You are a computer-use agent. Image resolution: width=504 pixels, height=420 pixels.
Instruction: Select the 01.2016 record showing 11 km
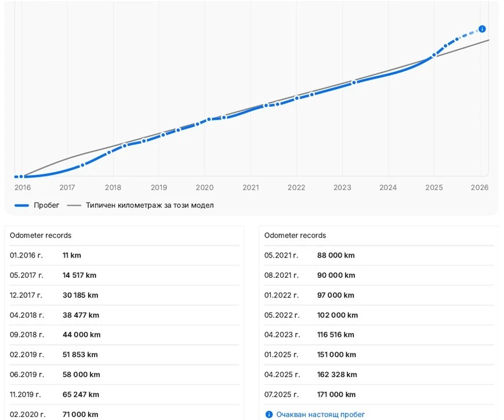coord(124,255)
